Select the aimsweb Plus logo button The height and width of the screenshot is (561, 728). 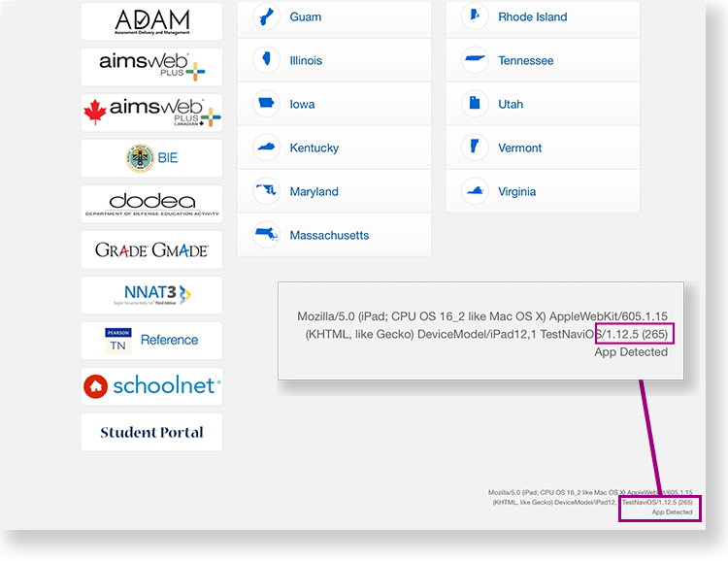pyautogui.click(x=151, y=67)
